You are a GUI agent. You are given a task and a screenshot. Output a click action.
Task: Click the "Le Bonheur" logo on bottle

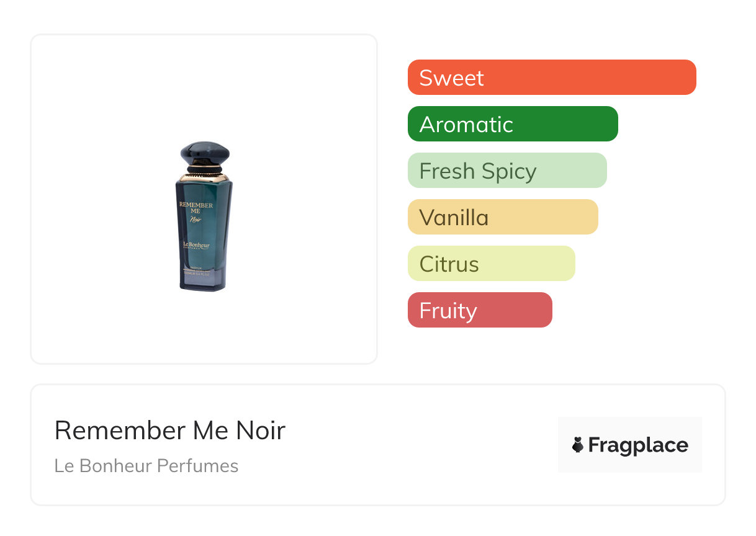pyautogui.click(x=196, y=246)
